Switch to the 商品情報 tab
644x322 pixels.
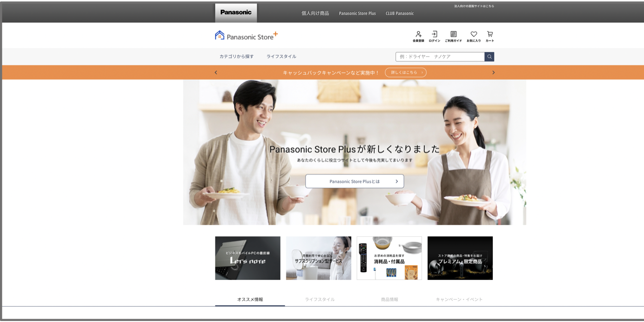tap(389, 299)
